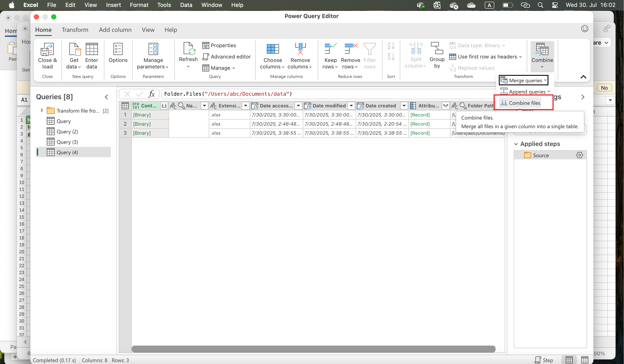Image resolution: width=624 pixels, height=364 pixels.
Task: Click the horizontal scrollbar under the data grid
Action: point(313,349)
